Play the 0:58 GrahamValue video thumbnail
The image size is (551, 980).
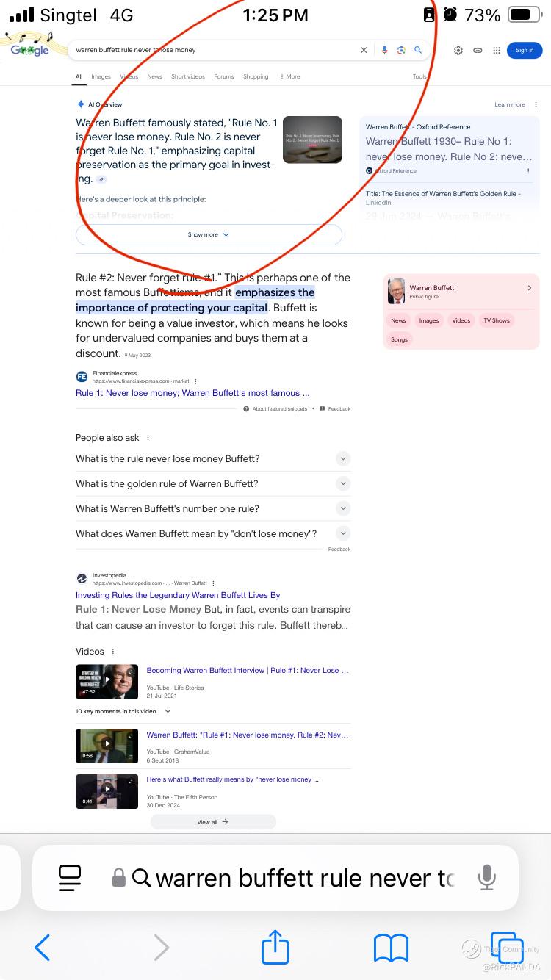(x=107, y=746)
